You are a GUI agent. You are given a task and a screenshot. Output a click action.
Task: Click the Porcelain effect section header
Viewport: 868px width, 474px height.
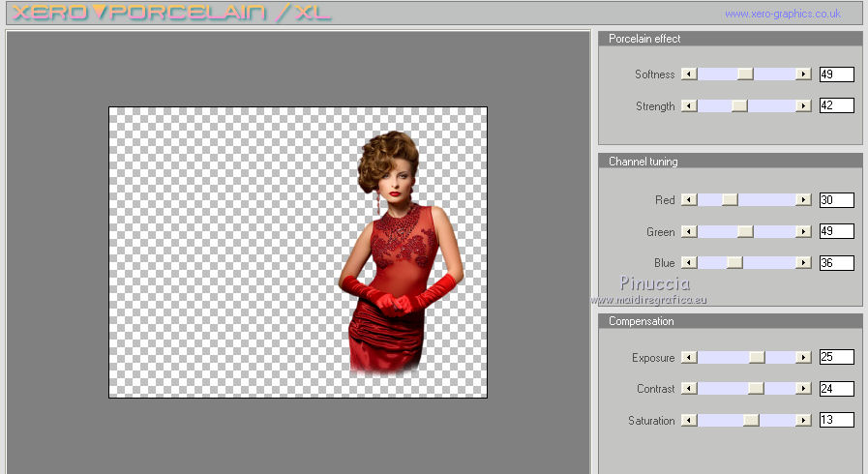(x=730, y=39)
